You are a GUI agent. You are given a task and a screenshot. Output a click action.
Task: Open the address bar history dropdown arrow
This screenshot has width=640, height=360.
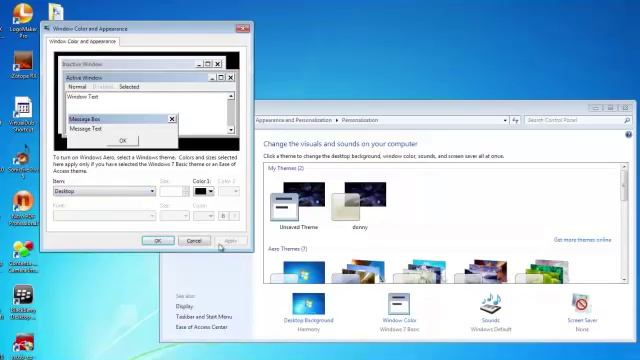point(505,120)
